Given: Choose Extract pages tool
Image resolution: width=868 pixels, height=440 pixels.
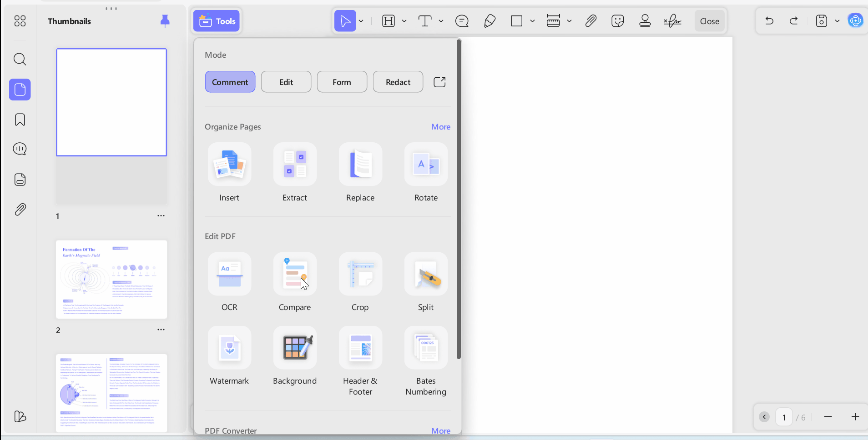Looking at the screenshot, I should point(295,173).
